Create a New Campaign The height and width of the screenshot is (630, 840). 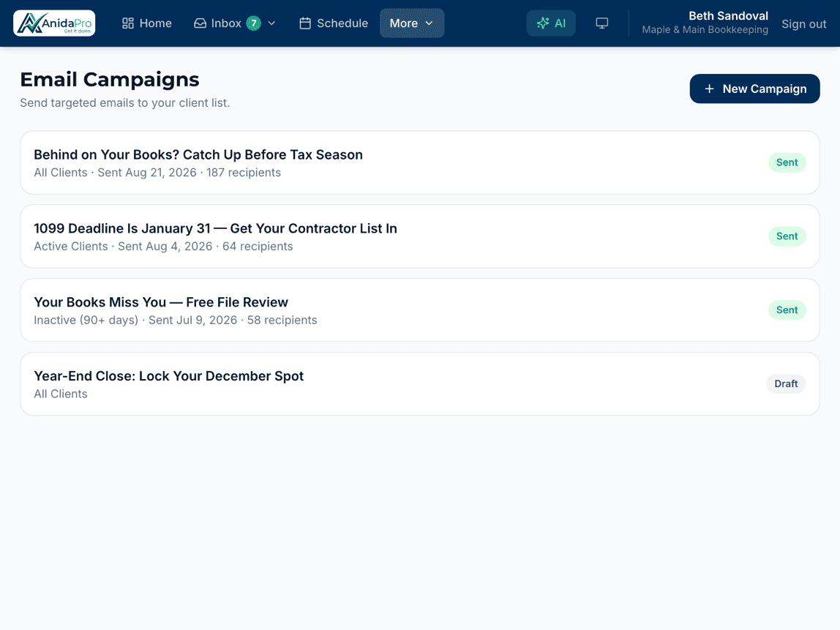[x=754, y=89]
